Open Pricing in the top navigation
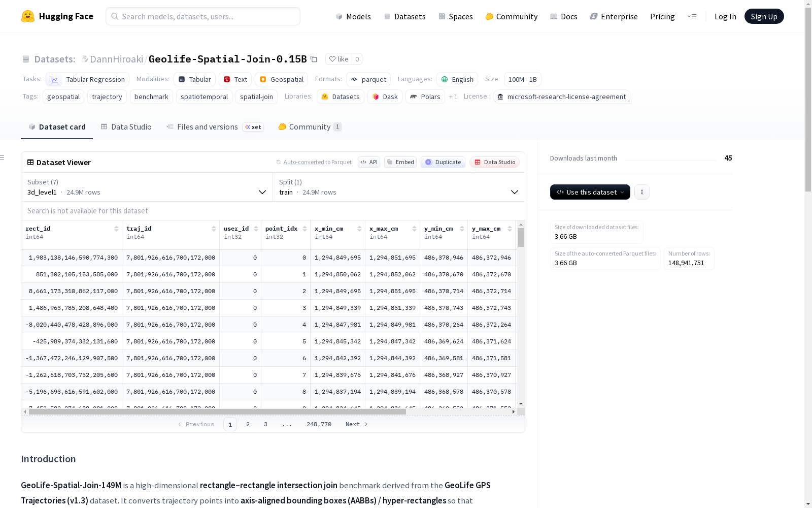 coord(662,16)
